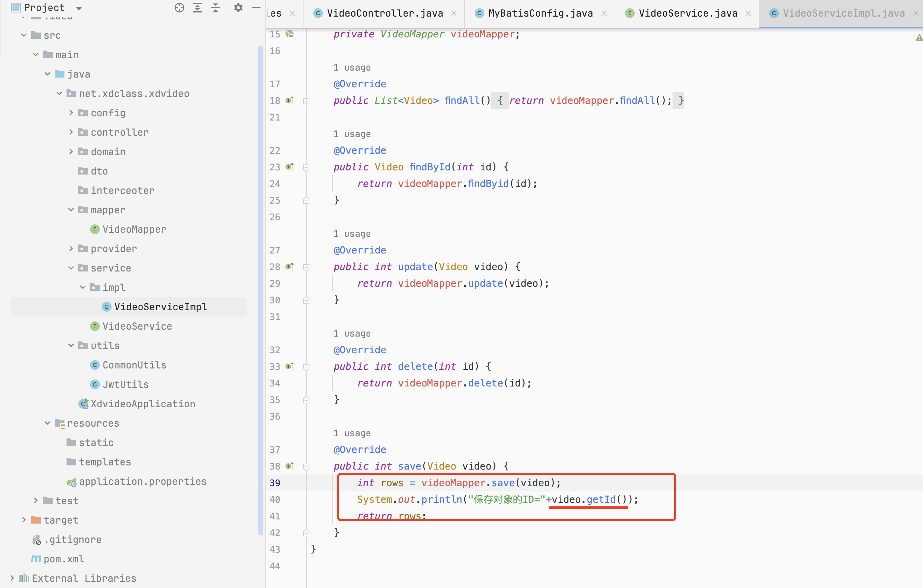This screenshot has width=923, height=588.
Task: Fold the findById method at line 23
Action: pos(306,167)
